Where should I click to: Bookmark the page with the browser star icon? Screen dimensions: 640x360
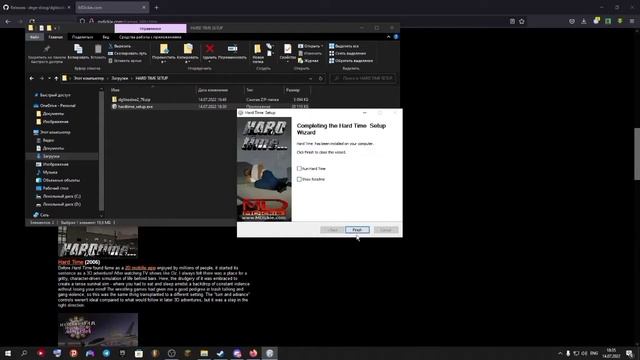(522, 21)
